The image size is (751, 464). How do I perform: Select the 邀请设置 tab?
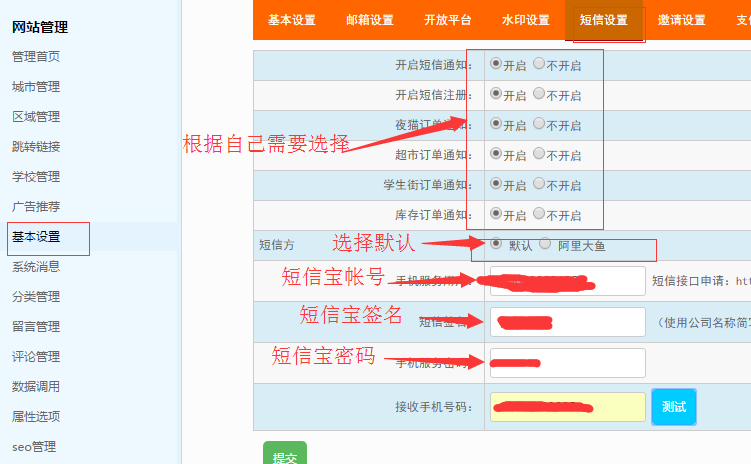681,20
